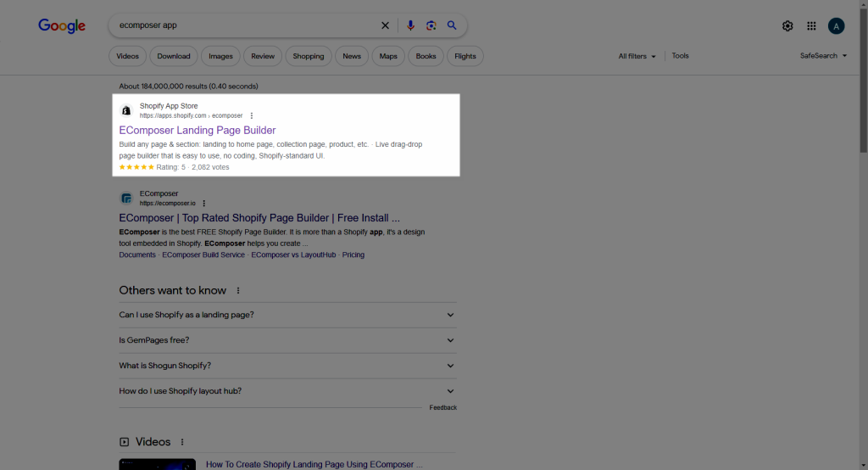868x470 pixels.
Task: Expand 'How do I use Shopify layout hub?'
Action: click(288, 391)
